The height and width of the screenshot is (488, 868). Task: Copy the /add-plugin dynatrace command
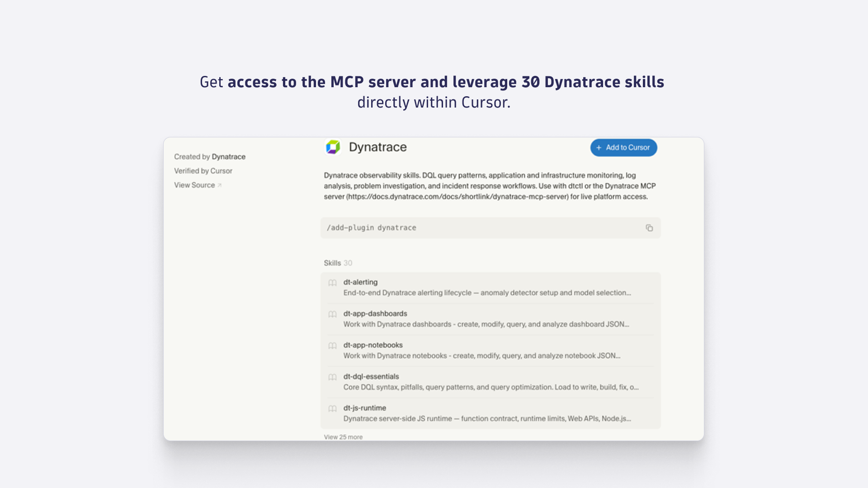coord(649,228)
